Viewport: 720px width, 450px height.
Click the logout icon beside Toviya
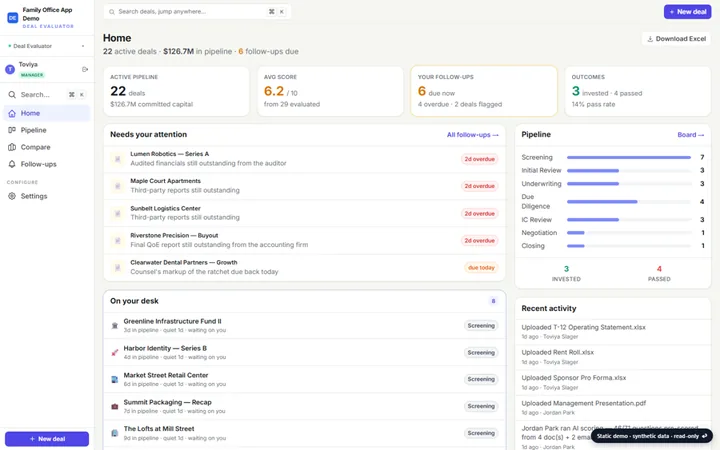[x=85, y=69]
